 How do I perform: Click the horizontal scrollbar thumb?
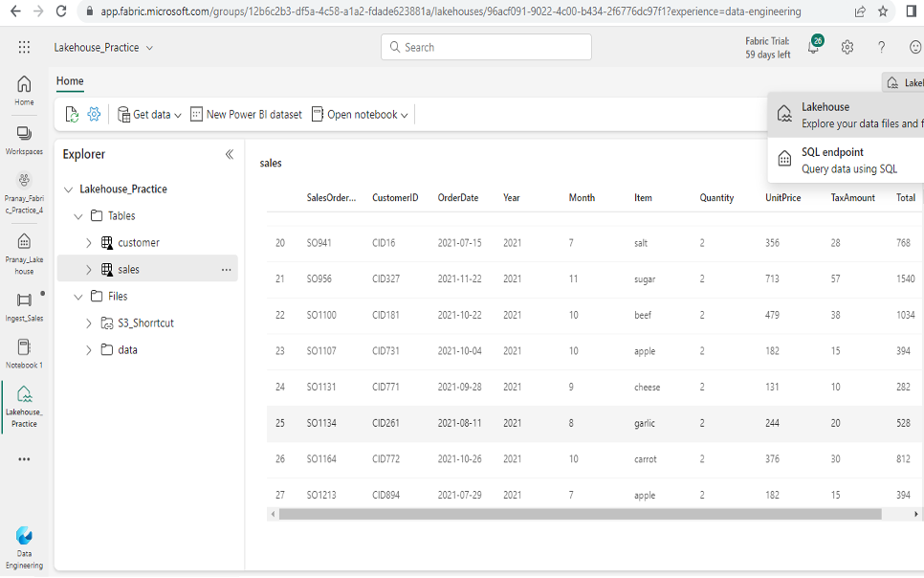click(580, 514)
